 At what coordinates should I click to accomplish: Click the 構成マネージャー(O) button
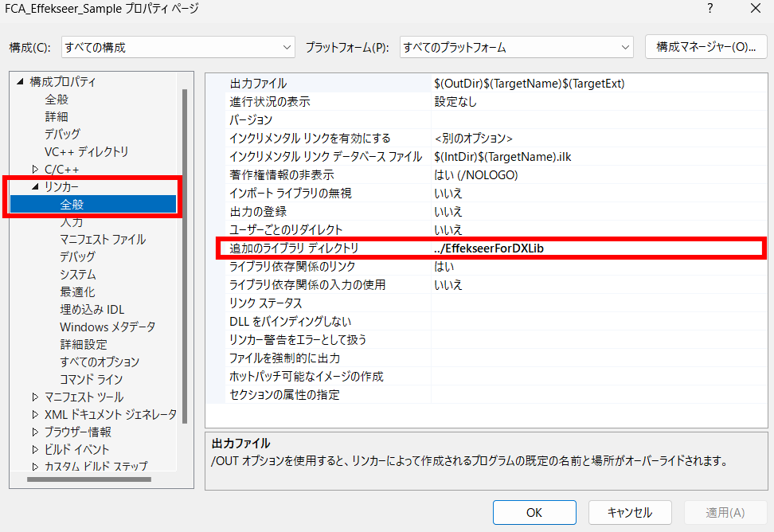(706, 47)
